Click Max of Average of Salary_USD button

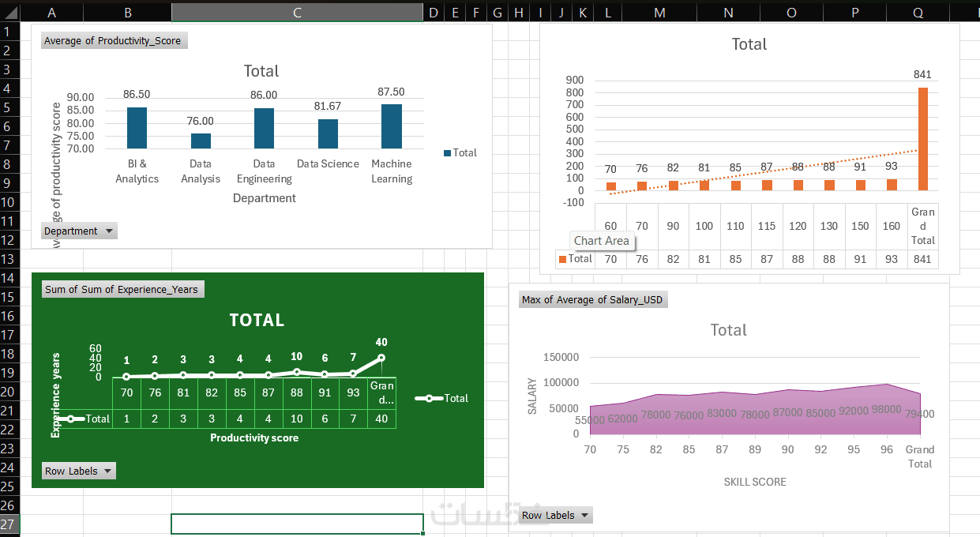click(x=593, y=300)
